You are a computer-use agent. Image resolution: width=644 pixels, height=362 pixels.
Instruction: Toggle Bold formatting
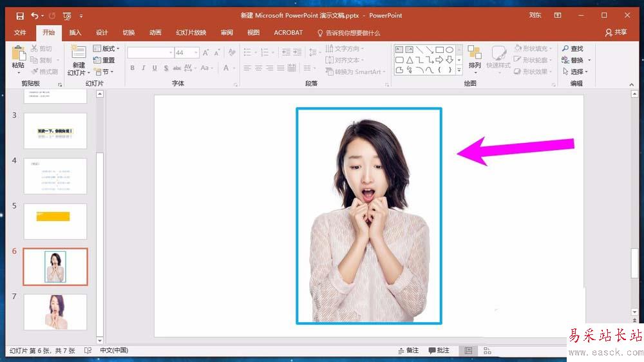pyautogui.click(x=132, y=68)
